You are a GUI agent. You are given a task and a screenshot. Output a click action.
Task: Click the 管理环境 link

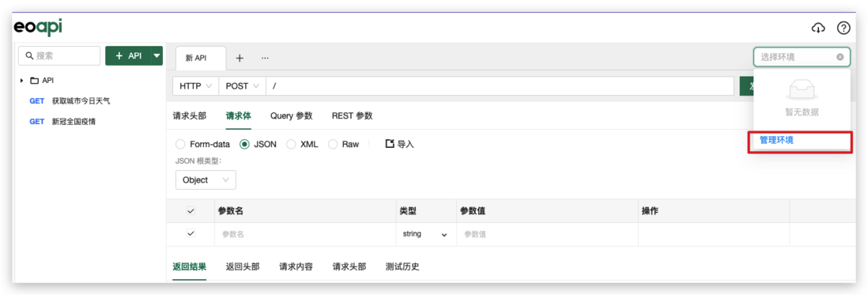click(x=776, y=141)
